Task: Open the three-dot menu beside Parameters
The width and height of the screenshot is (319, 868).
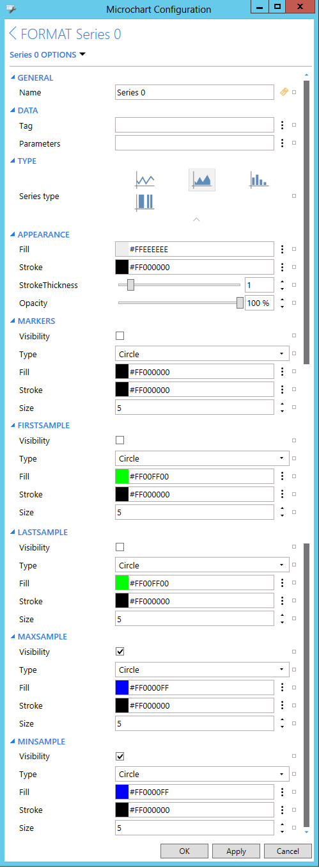Action: click(x=282, y=143)
